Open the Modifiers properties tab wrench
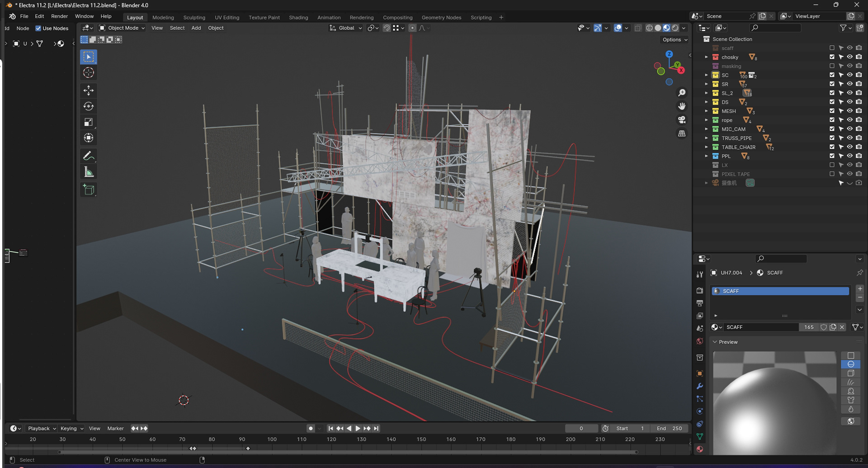868x468 pixels. [700, 386]
